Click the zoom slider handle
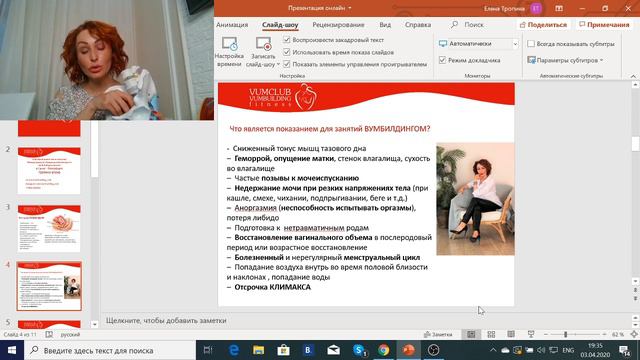The image size is (640, 360). point(565,334)
